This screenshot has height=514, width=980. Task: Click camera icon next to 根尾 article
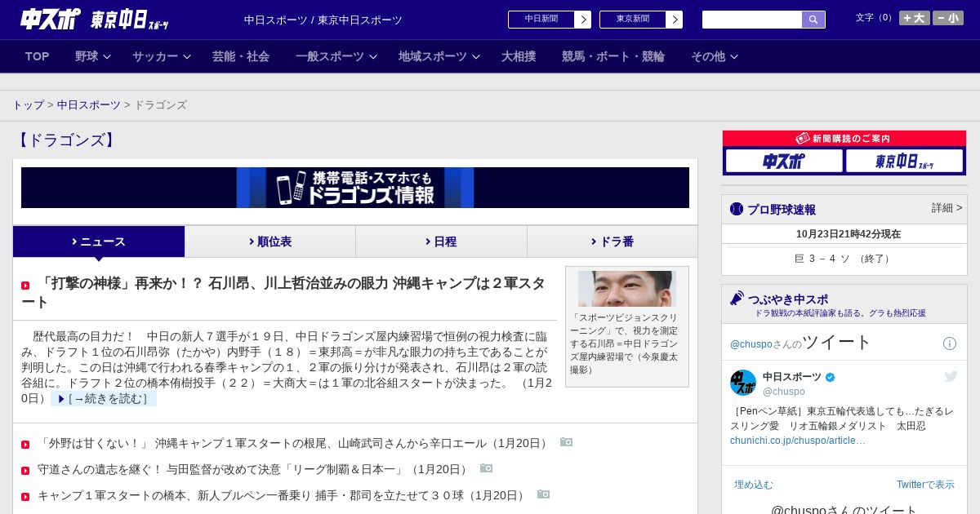click(x=567, y=442)
